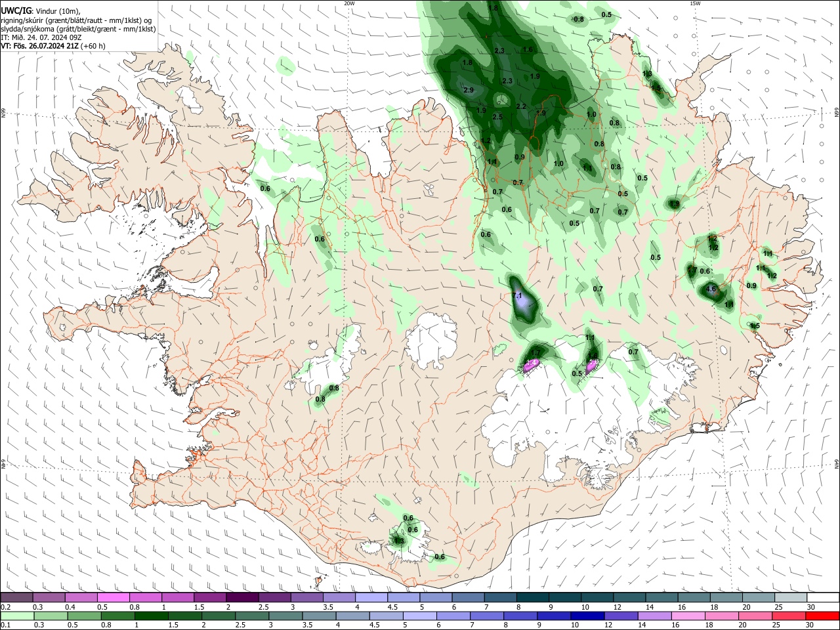840x630 pixels.
Task: Click the 64N label at right edge
Action: point(837,463)
